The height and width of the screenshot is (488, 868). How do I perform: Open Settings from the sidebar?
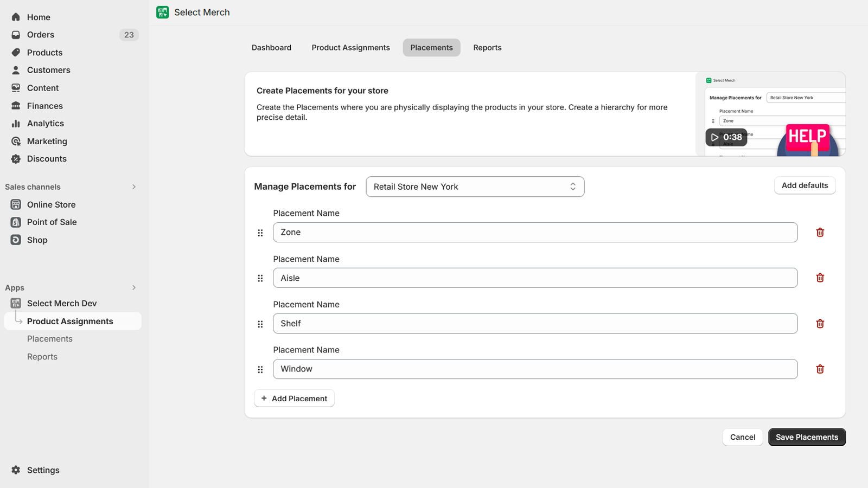(43, 470)
